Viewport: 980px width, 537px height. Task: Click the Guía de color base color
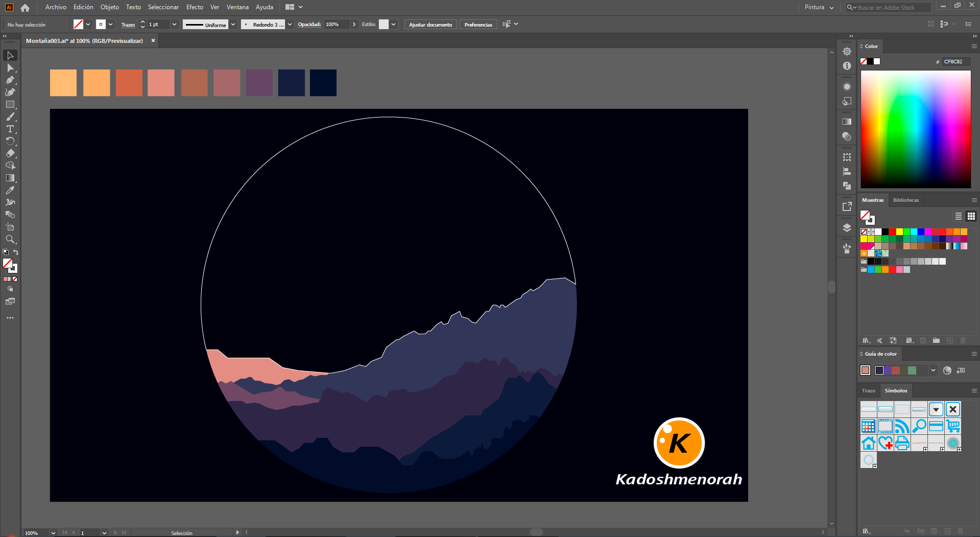(865, 370)
